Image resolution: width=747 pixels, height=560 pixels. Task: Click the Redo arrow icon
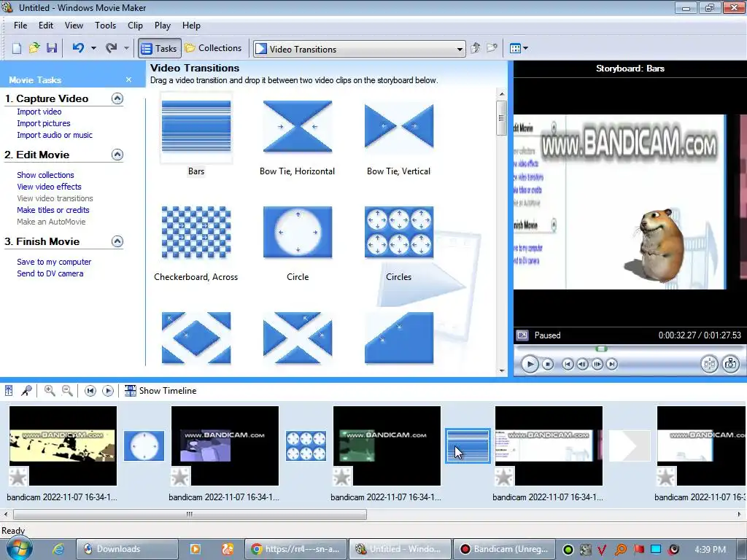pos(112,47)
